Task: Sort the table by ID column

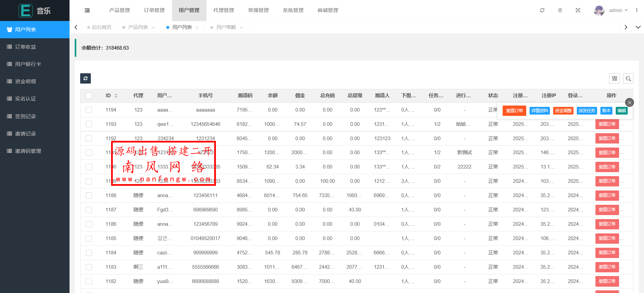Action: [x=116, y=96]
